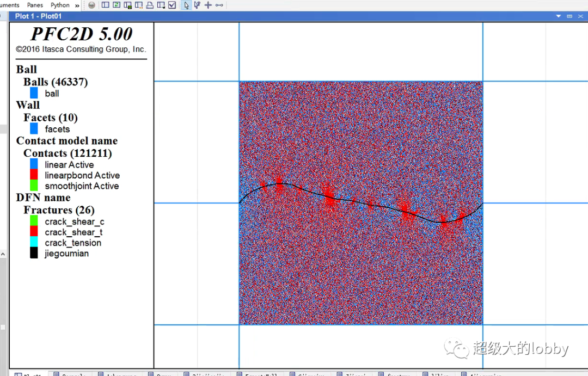Click the plot icon with black arrow
Screen dimensions: 588x376
[x=161, y=5]
